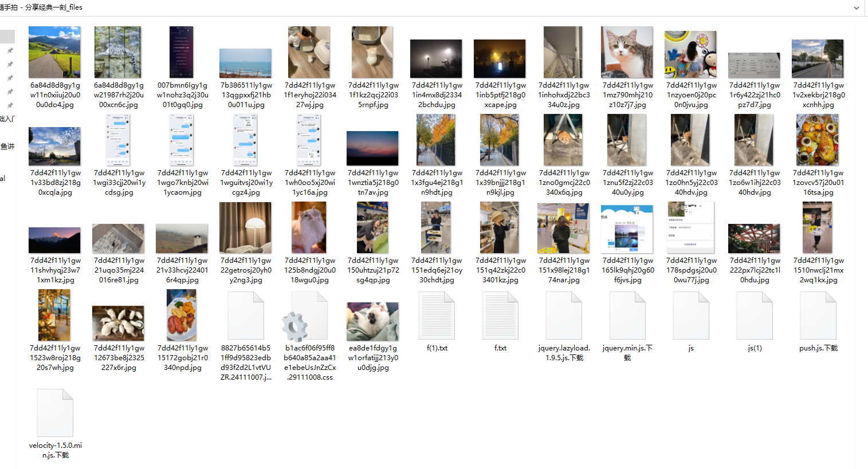Screen dimensions: 868x469
Task: Click file name ending 1wguitvsjj20wi1ycgz4.jpg
Action: click(x=246, y=183)
